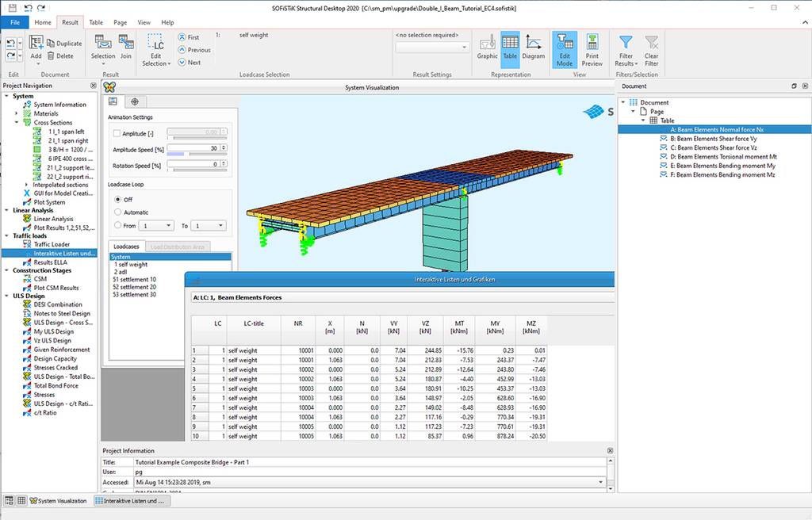
Task: Click the butterfly icon beside System Visualization
Action: tap(109, 87)
